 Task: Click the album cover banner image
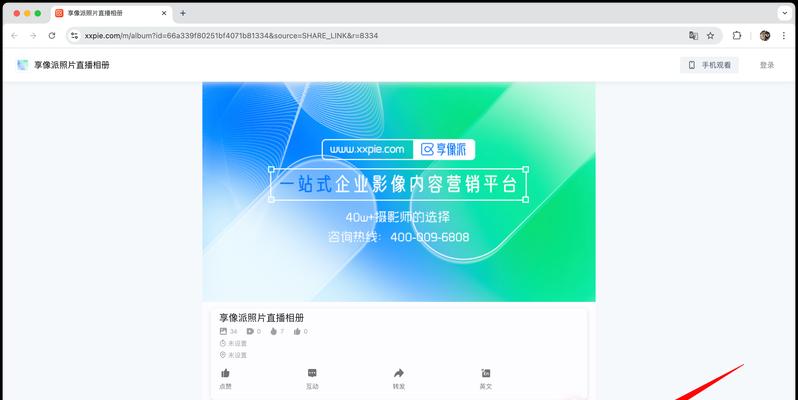coord(399,192)
